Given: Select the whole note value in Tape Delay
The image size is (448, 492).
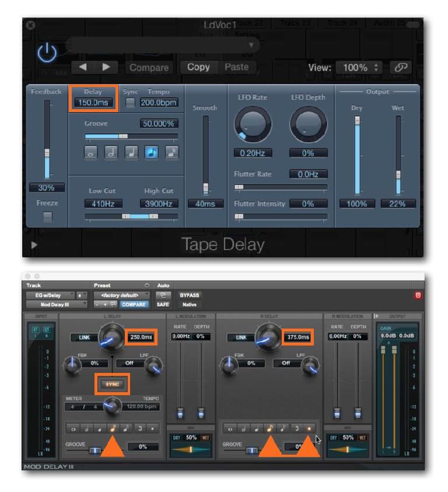Looking at the screenshot, I should point(91,152).
